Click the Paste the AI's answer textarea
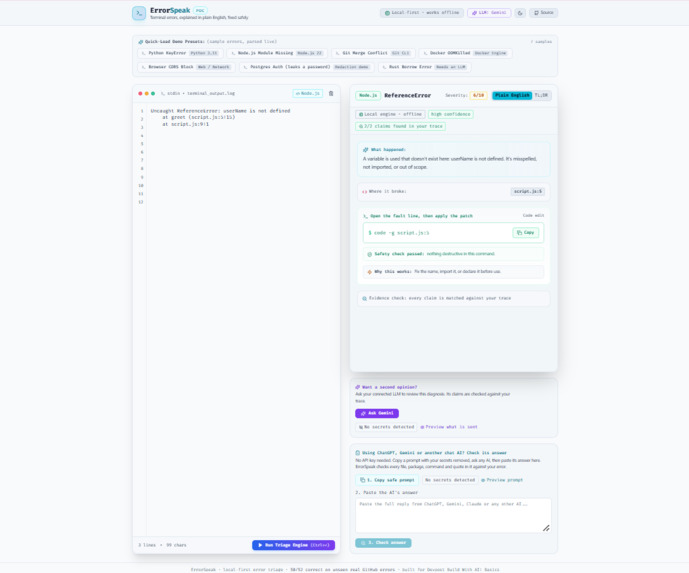The height and width of the screenshot is (573, 689). (453, 515)
